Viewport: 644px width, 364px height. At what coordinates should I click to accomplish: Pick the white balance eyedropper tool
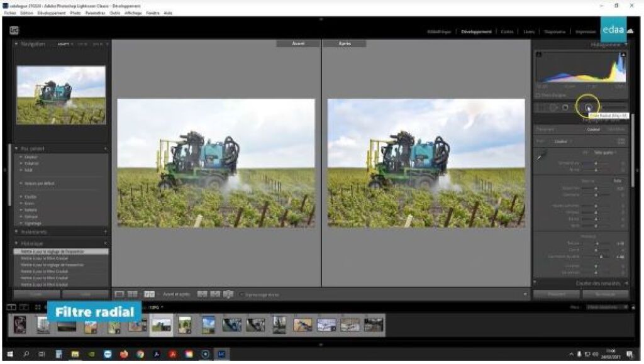[x=539, y=155]
